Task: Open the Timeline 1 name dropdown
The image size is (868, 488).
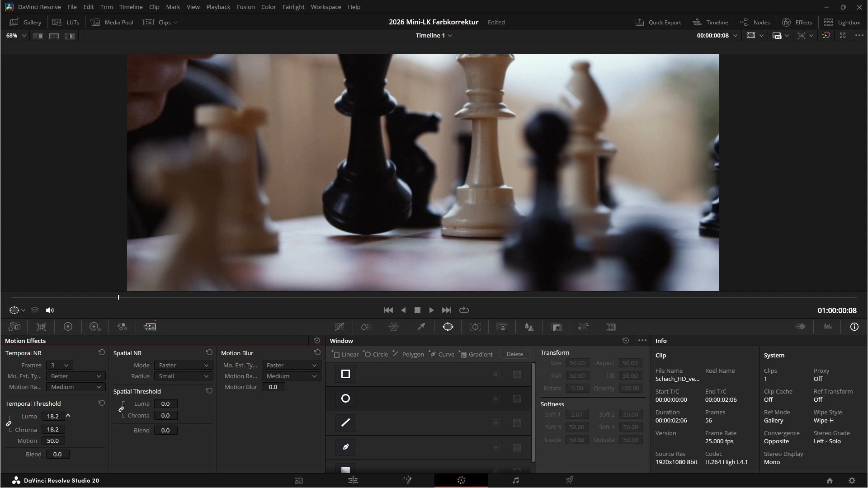Action: [434, 35]
